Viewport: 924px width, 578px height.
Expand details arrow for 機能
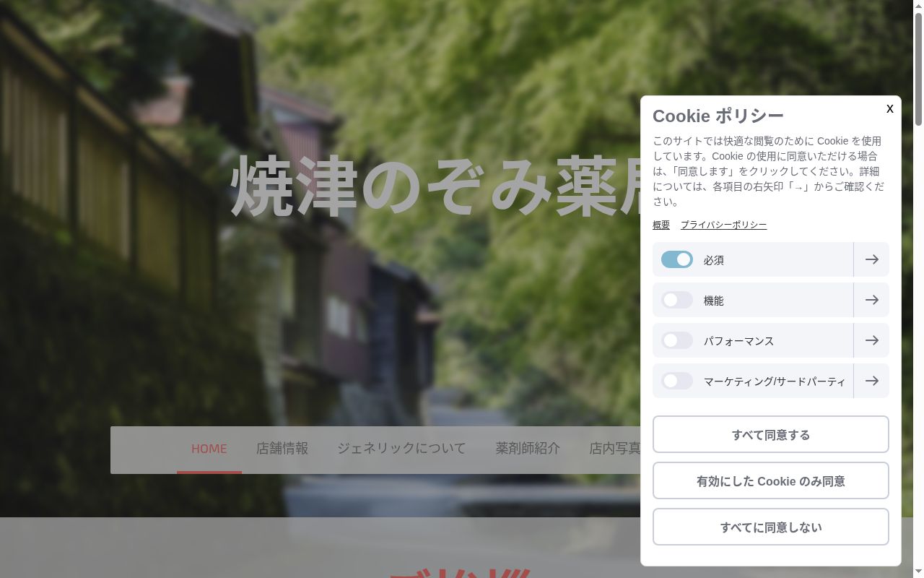point(871,300)
